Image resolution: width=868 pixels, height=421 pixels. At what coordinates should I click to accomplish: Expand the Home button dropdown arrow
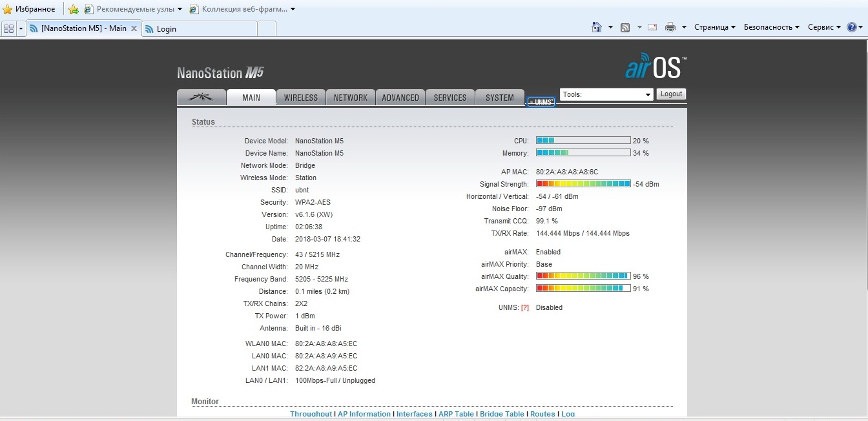610,27
